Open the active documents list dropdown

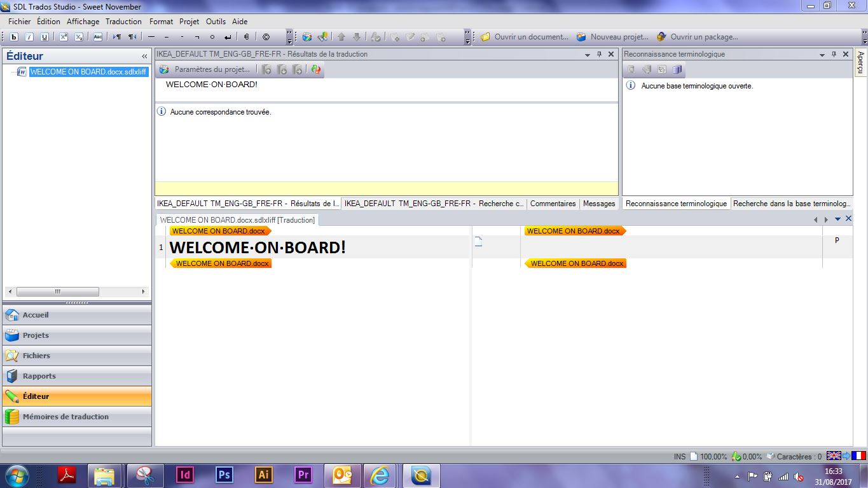837,219
